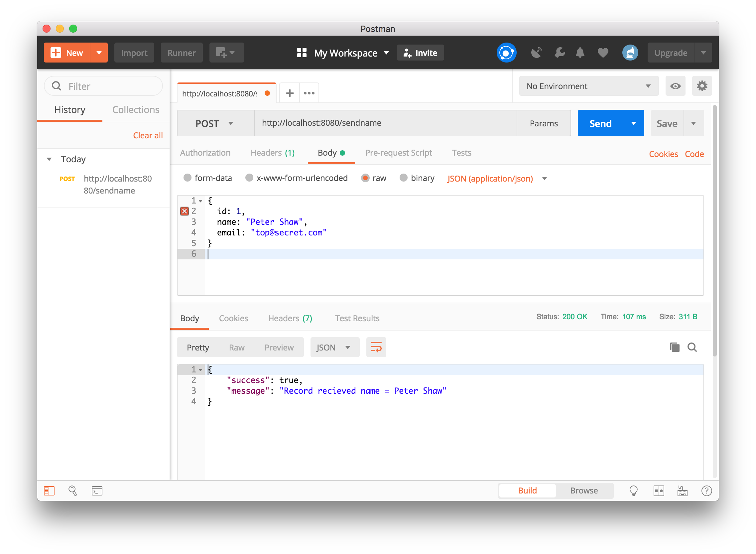
Task: Click the blue Send button
Action: point(600,123)
